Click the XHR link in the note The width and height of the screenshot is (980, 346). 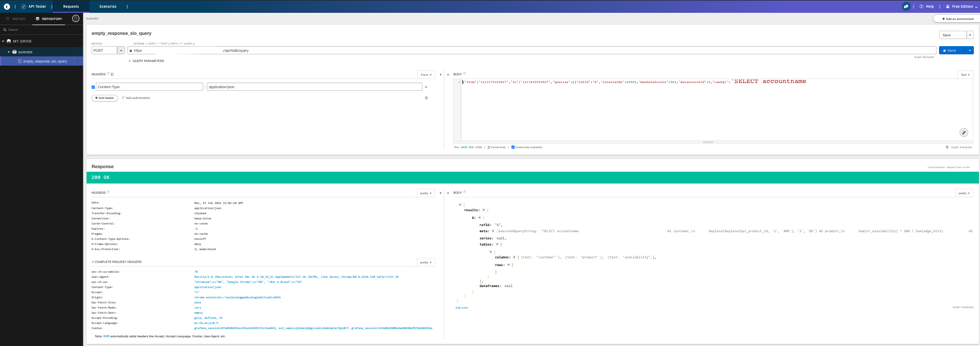(106, 336)
